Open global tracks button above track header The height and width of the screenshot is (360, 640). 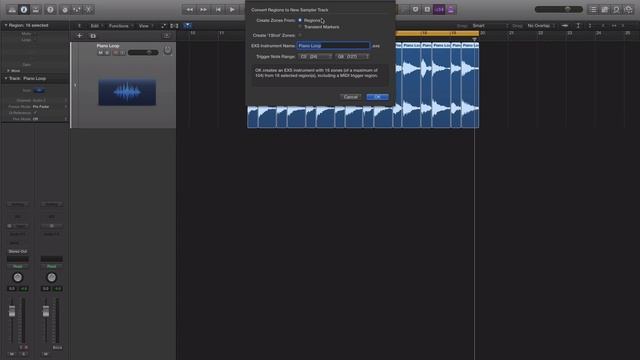pos(167,36)
